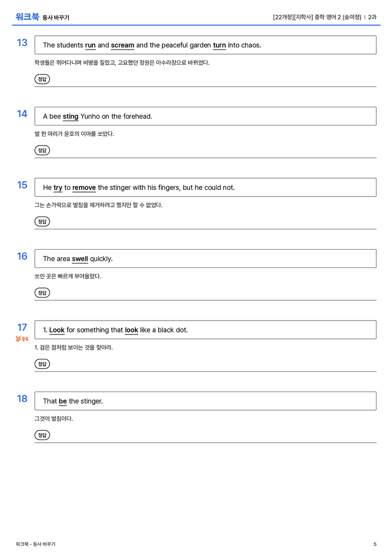The image size is (392, 555).
Task: Select the sentence box 'The area swell quickly'
Action: pos(205,258)
